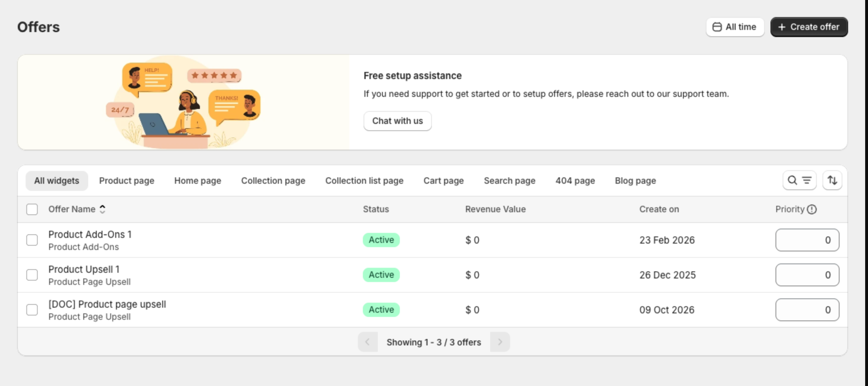Viewport: 868px width, 386px height.
Task: Click the Create offer button
Action: (x=809, y=27)
